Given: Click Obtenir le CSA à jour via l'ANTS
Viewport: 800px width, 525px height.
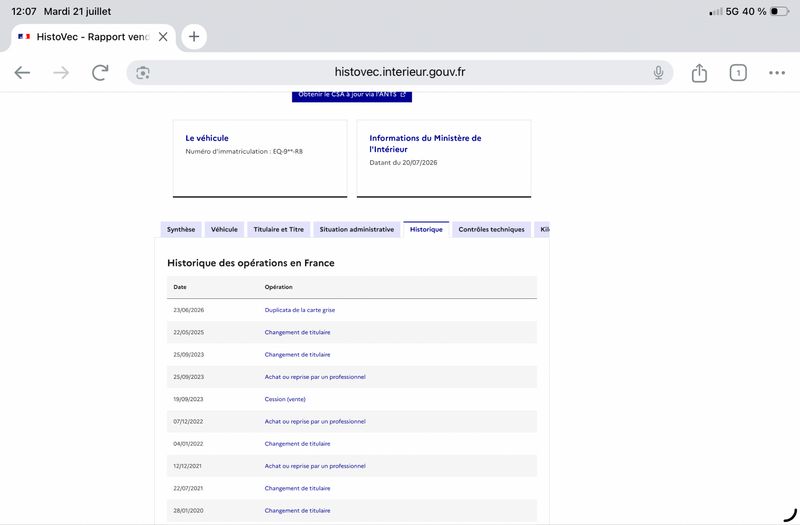Looking at the screenshot, I should 352,95.
